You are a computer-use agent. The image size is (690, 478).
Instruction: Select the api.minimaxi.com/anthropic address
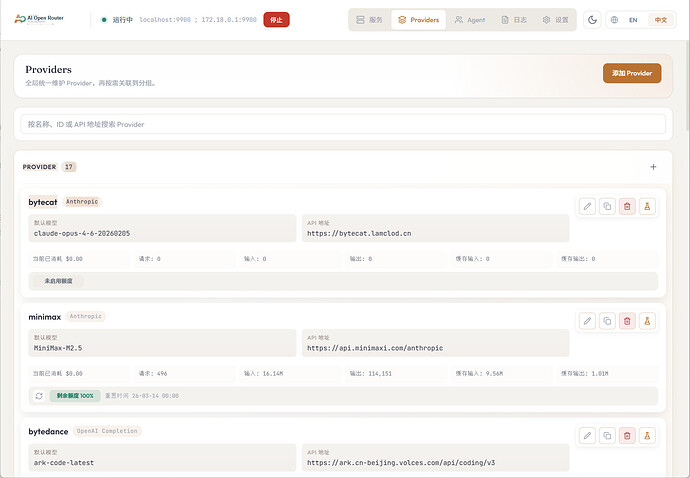(375, 348)
